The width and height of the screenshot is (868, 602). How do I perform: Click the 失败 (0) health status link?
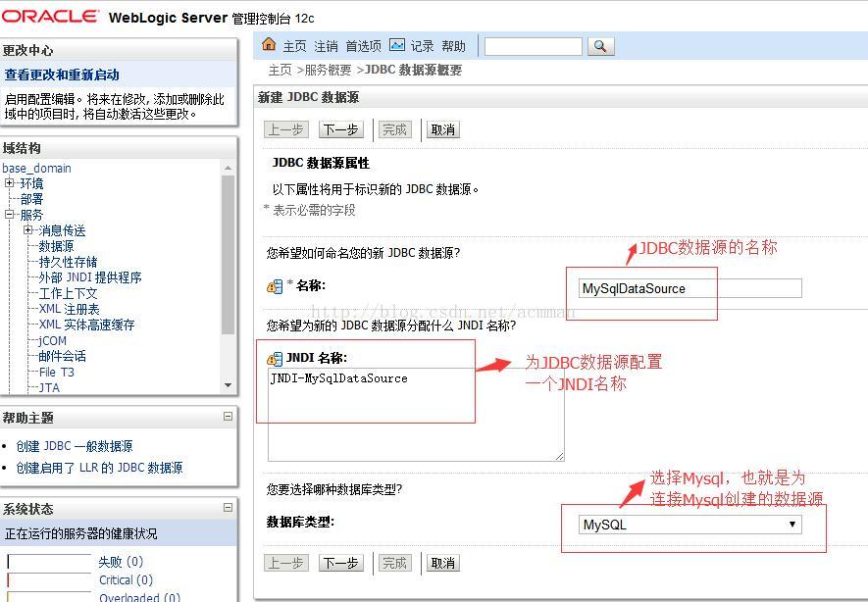(x=121, y=562)
